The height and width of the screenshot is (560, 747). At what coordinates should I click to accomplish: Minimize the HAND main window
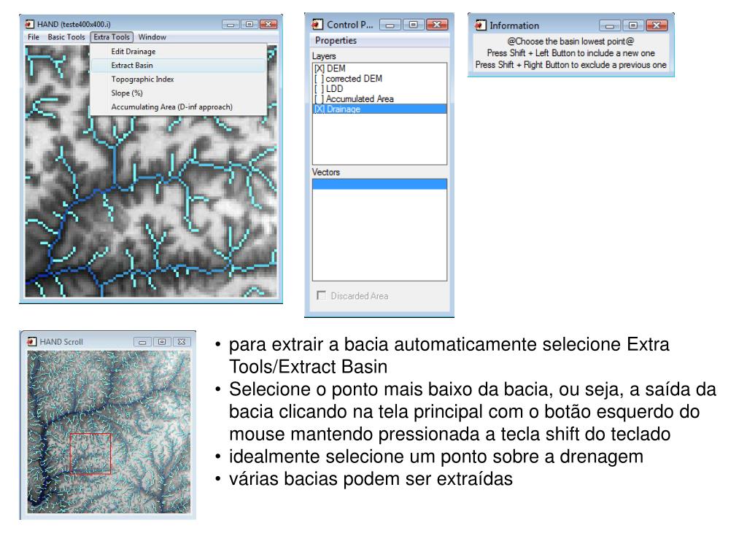[231, 24]
